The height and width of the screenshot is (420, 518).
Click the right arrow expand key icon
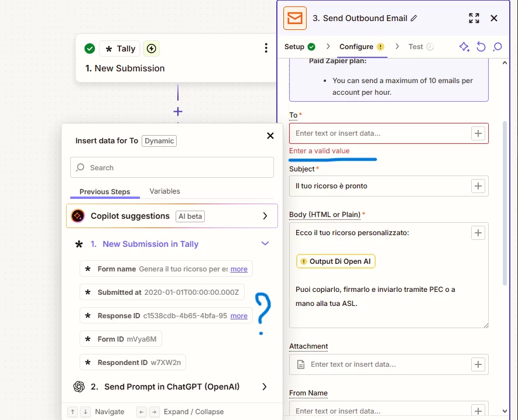[x=155, y=412]
